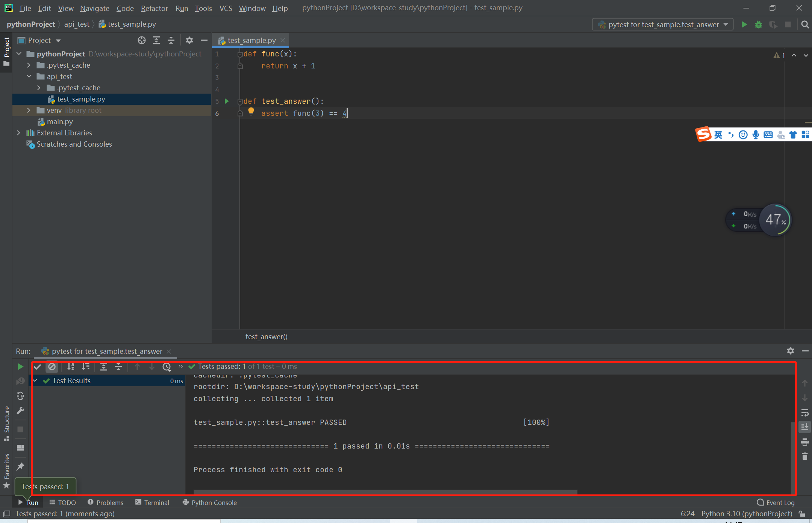Toggle auto-test icon in Run panel

click(20, 396)
